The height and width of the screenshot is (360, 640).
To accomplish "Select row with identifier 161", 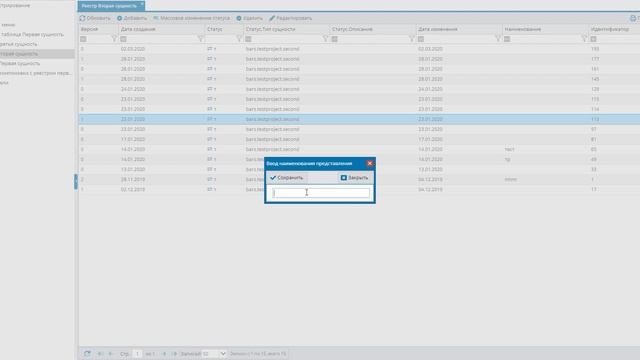I will point(359,69).
